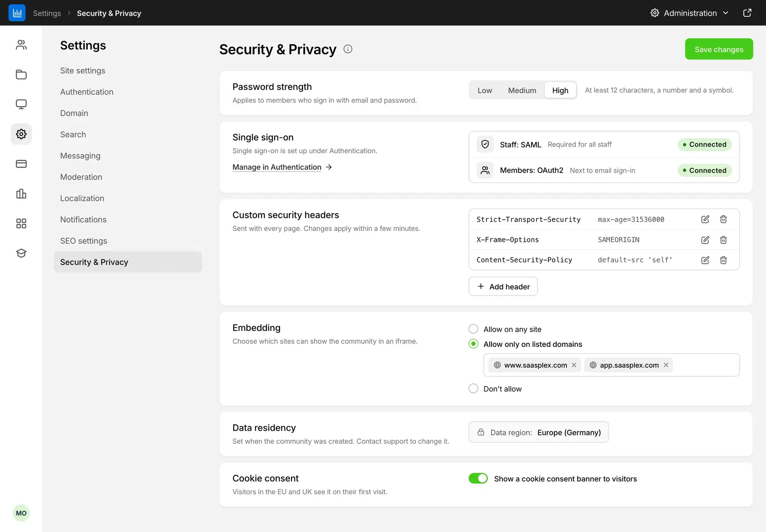Open the members icon in left rail
The image size is (766, 532).
tap(21, 45)
